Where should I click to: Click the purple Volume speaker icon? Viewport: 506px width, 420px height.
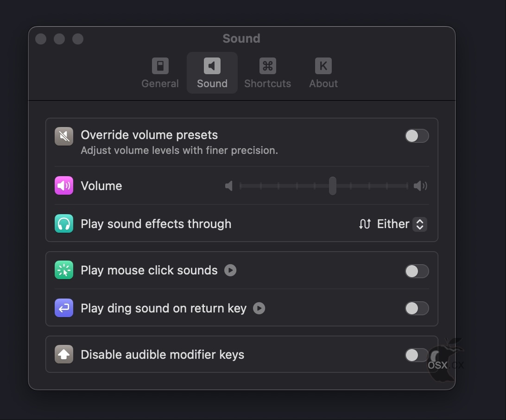[63, 185]
